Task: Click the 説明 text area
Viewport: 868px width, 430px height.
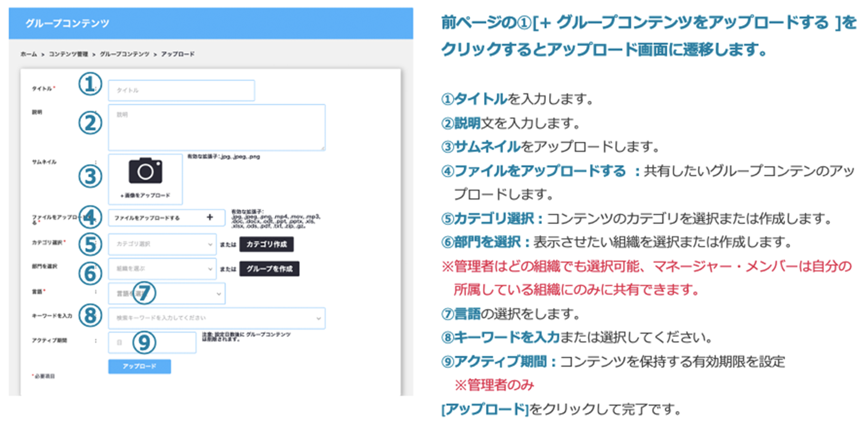Action: pyautogui.click(x=216, y=127)
